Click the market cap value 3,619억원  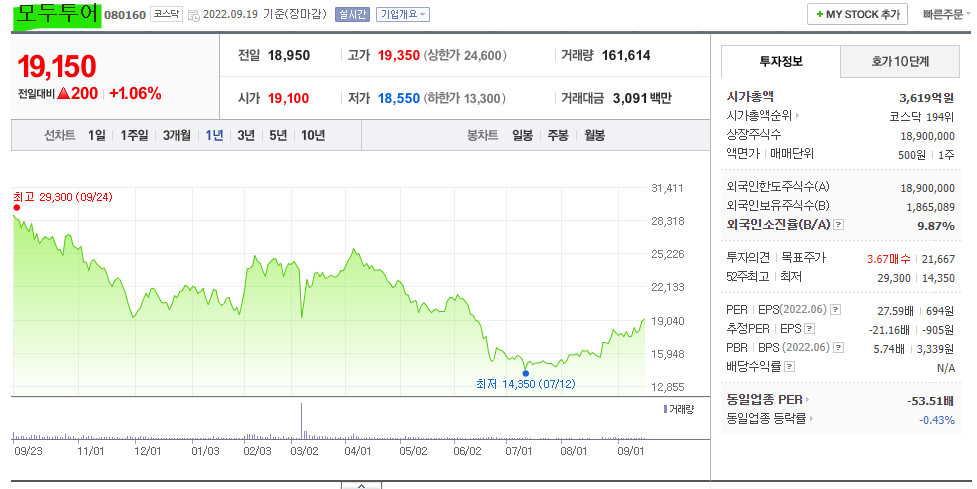pos(927,98)
